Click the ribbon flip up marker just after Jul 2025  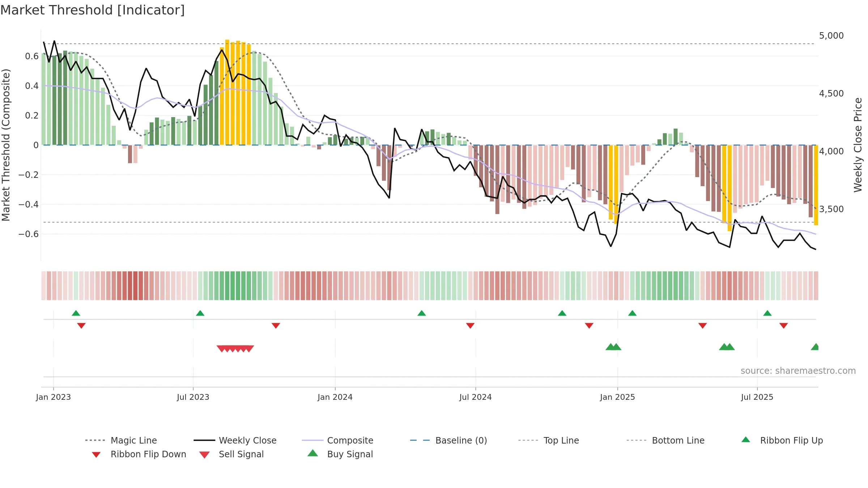[x=767, y=313]
